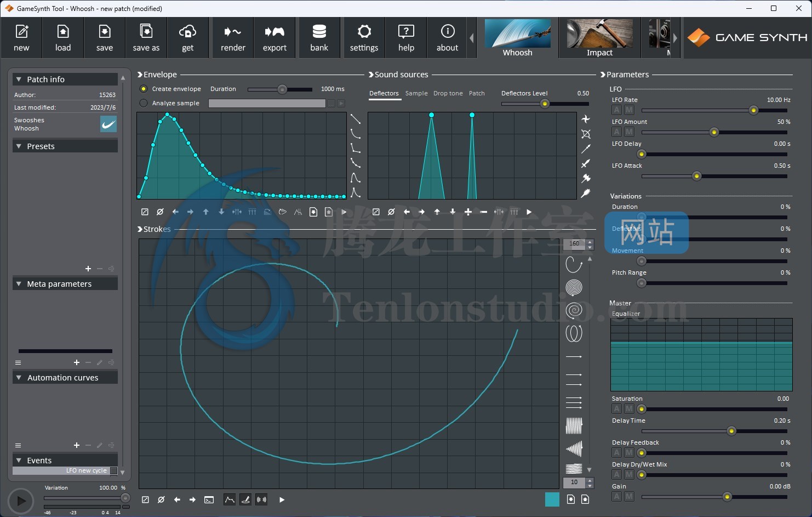812x517 pixels.
Task: Collapse the Parameters panel chevron
Action: pyautogui.click(x=603, y=75)
